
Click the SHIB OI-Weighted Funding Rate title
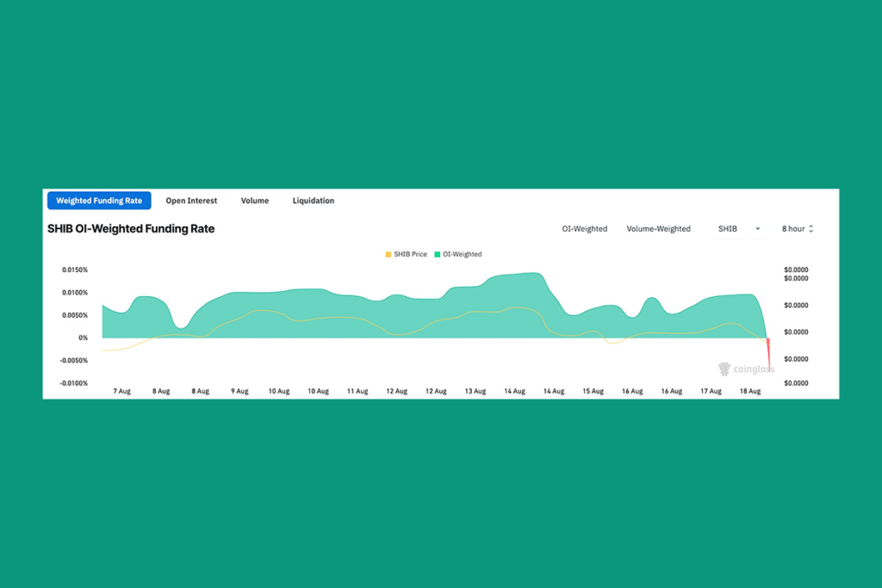(x=131, y=229)
